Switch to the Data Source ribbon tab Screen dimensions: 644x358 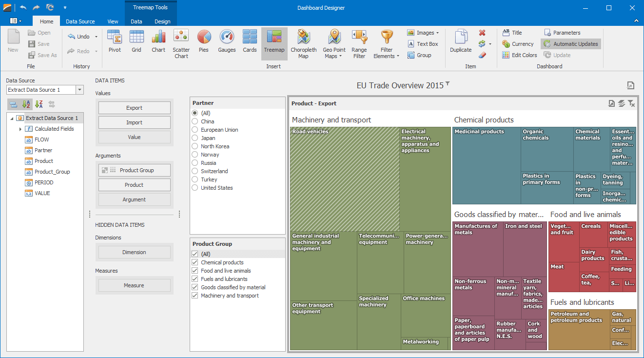[80, 21]
